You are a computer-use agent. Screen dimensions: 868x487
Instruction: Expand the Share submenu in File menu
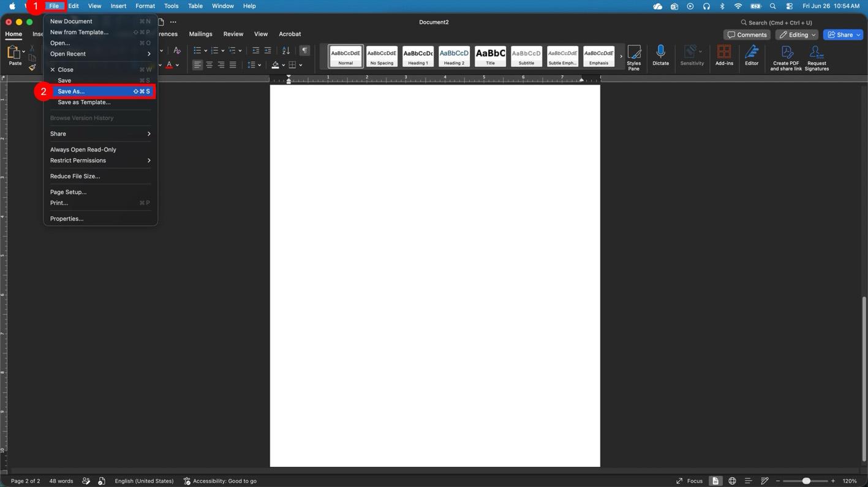pos(100,134)
